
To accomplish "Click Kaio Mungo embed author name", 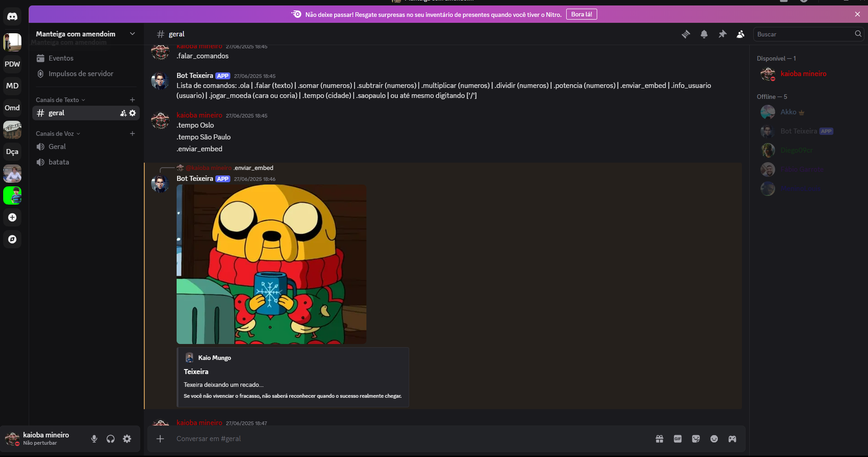I will click(x=214, y=358).
